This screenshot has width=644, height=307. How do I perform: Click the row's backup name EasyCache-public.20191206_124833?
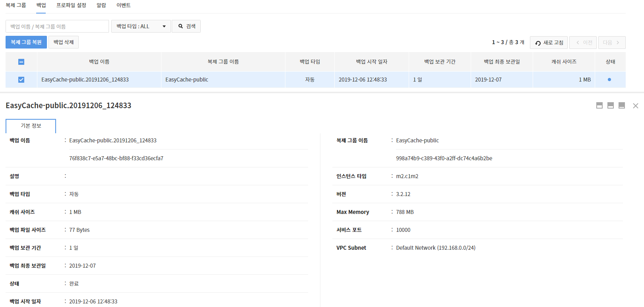85,80
